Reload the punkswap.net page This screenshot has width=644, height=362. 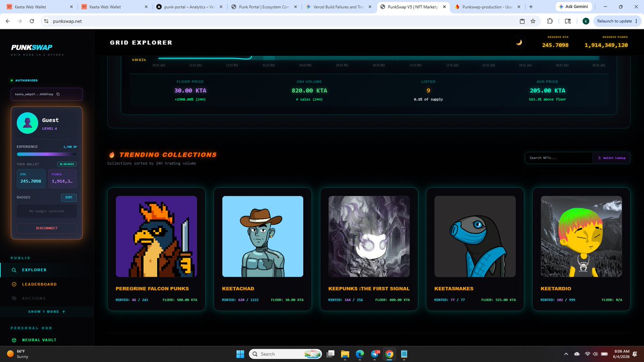pos(32,21)
